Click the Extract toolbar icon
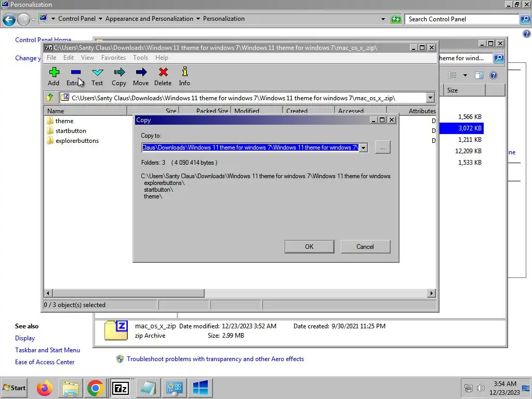 point(75,76)
